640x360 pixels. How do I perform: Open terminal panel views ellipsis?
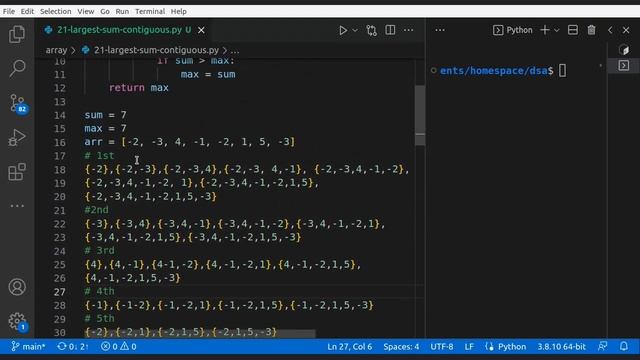click(x=440, y=30)
